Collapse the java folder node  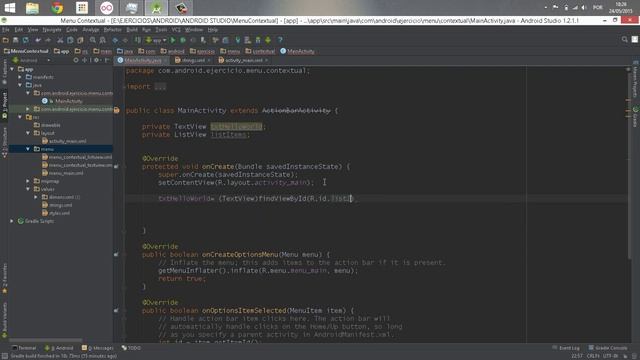click(x=20, y=85)
